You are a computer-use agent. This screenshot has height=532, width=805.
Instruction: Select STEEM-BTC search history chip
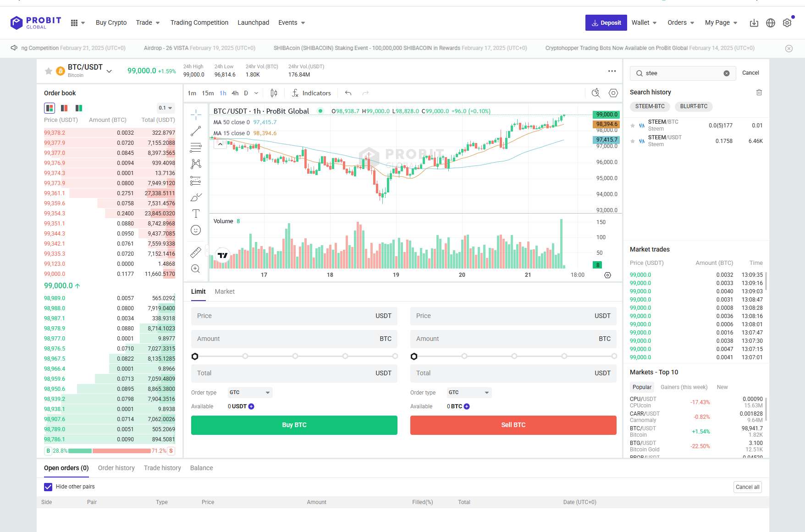pyautogui.click(x=650, y=106)
